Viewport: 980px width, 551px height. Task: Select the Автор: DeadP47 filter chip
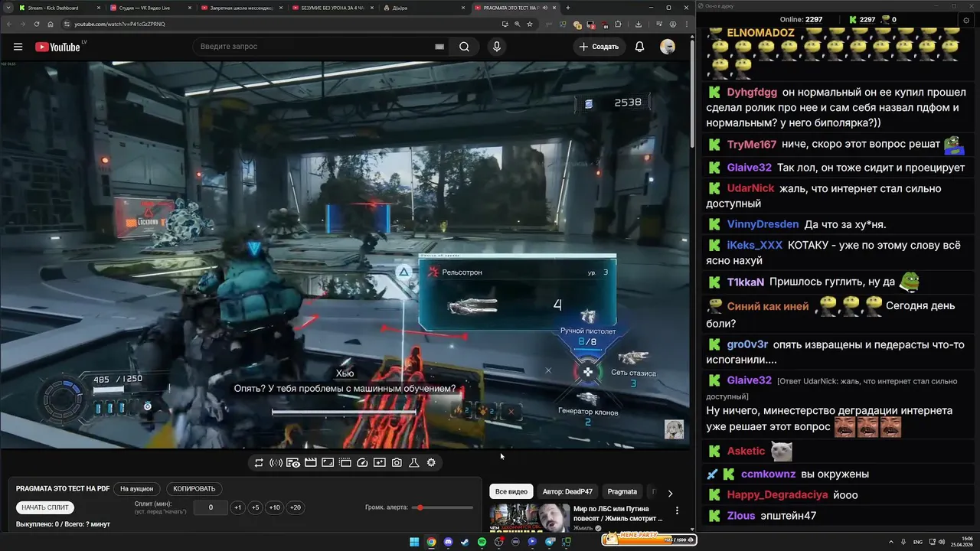coord(567,492)
